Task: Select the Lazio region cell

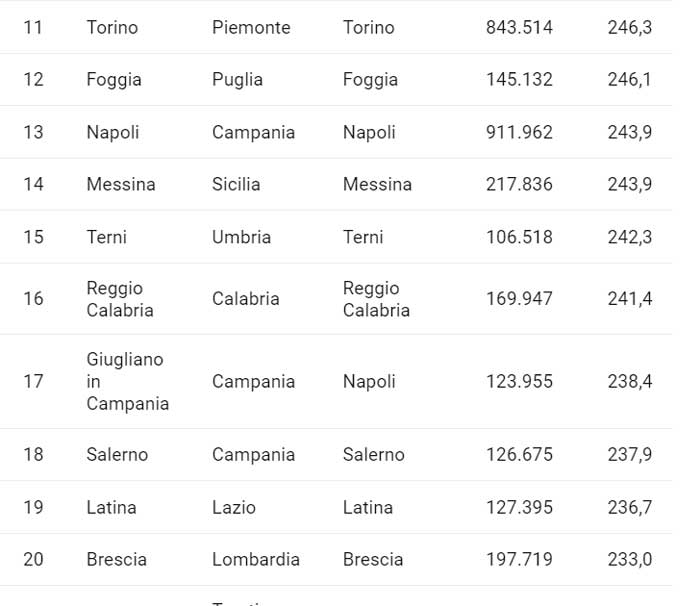Action: click(233, 507)
